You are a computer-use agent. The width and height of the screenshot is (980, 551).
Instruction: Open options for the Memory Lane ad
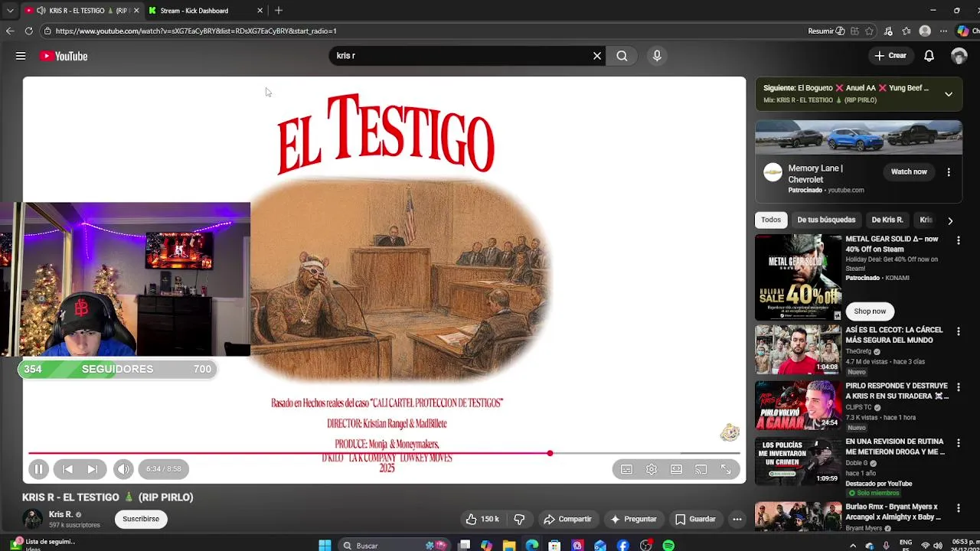click(x=949, y=172)
